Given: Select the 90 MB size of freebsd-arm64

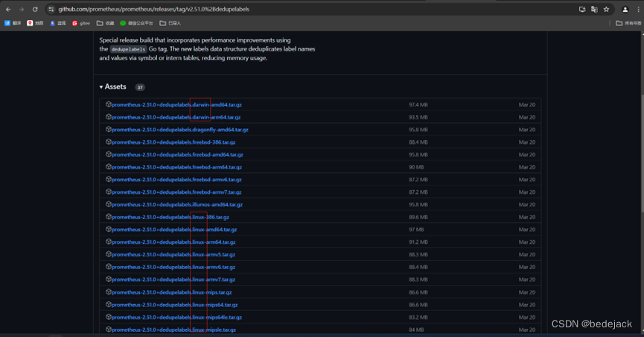Looking at the screenshot, I should pos(416,167).
